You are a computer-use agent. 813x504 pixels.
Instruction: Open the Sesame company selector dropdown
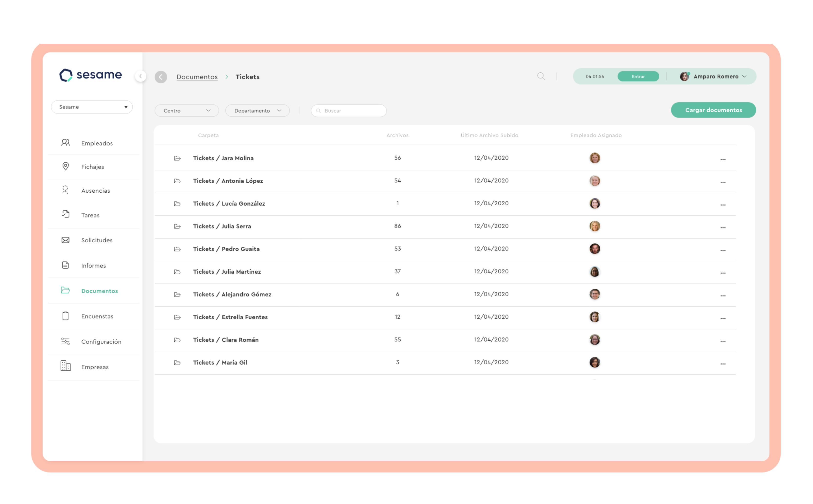pyautogui.click(x=92, y=107)
